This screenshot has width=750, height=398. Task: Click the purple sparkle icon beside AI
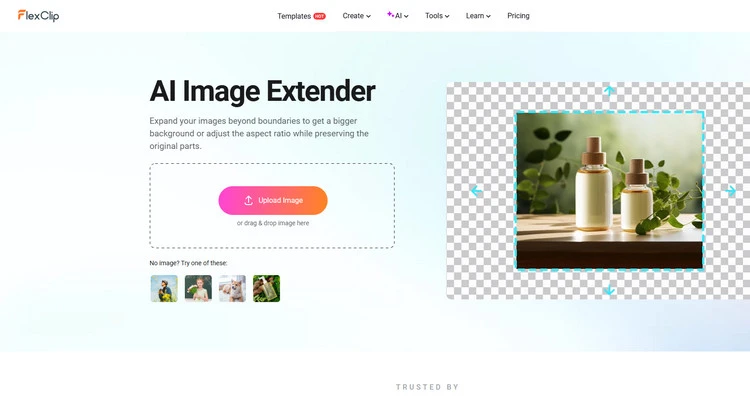pyautogui.click(x=390, y=14)
